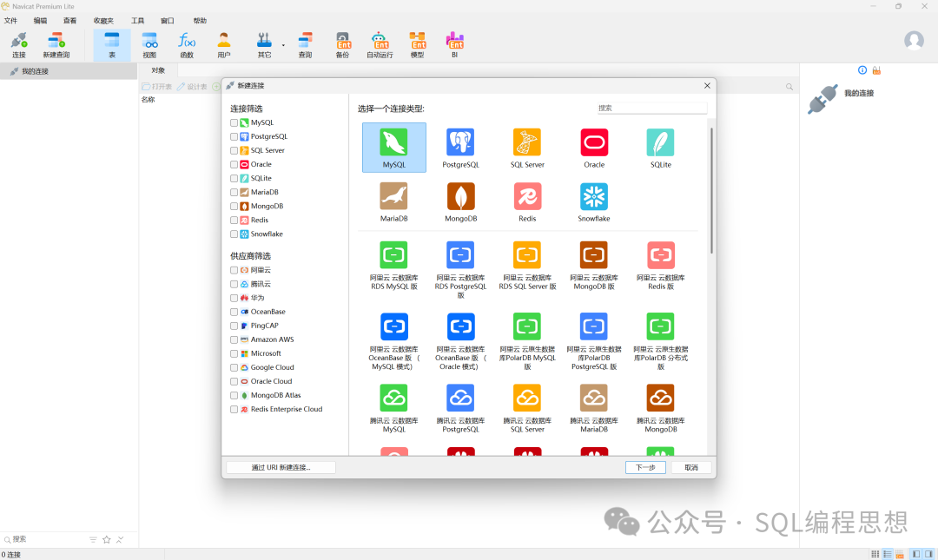Choose the Redis connection icon
The width and height of the screenshot is (938, 560).
pyautogui.click(x=527, y=197)
